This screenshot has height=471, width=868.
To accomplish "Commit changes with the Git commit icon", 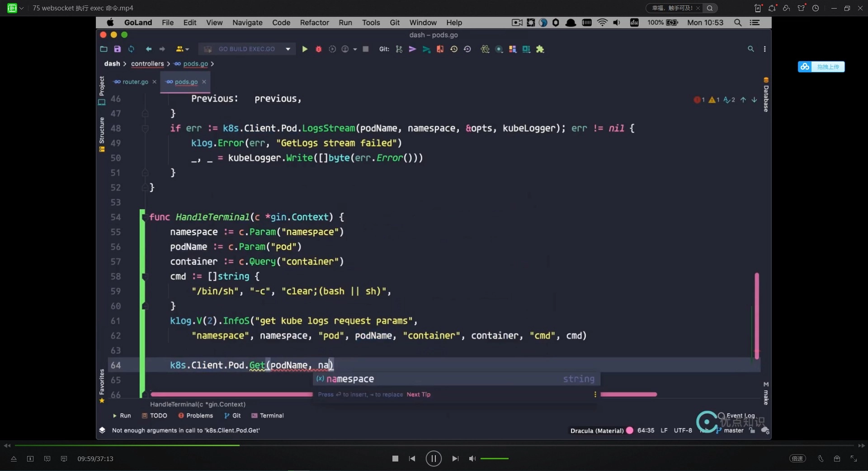I will [x=399, y=49].
